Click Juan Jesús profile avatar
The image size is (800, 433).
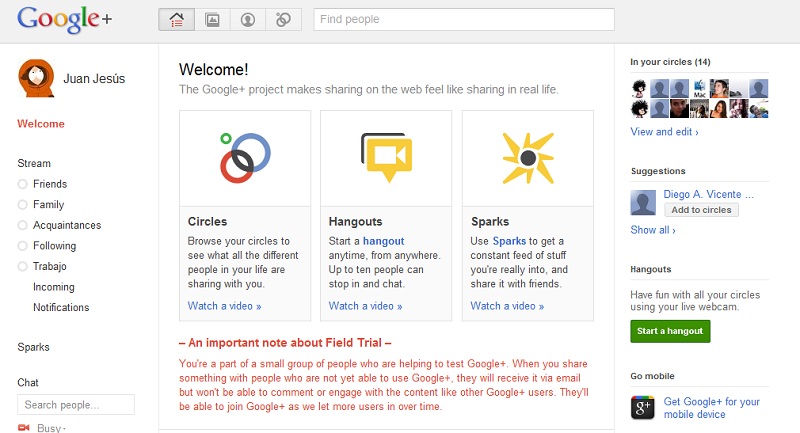36,78
